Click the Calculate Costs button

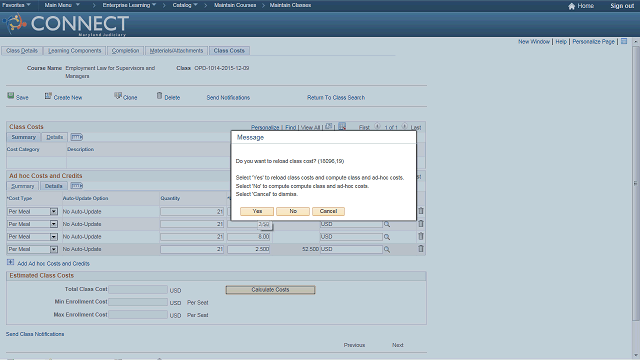[x=270, y=290]
